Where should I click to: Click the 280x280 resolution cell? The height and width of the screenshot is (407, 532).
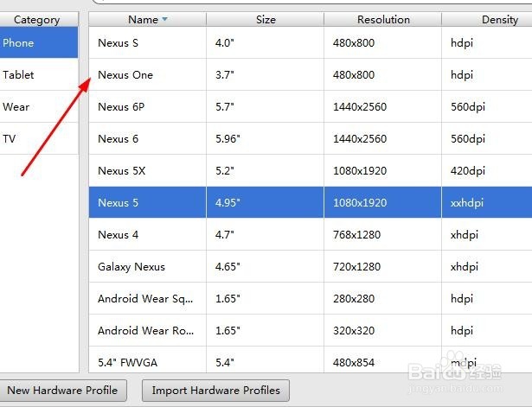pos(383,298)
